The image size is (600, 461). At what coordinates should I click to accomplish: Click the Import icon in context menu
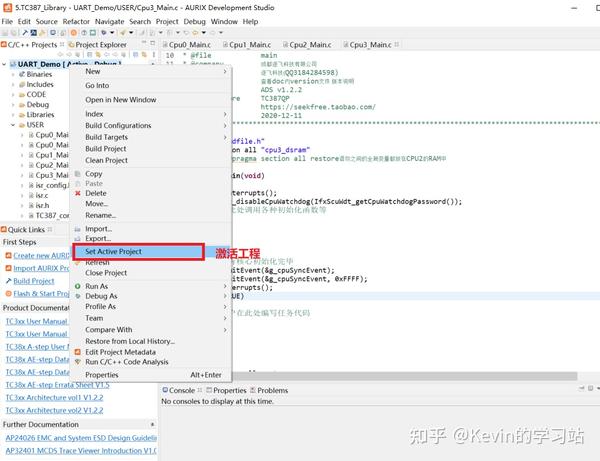(x=78, y=229)
